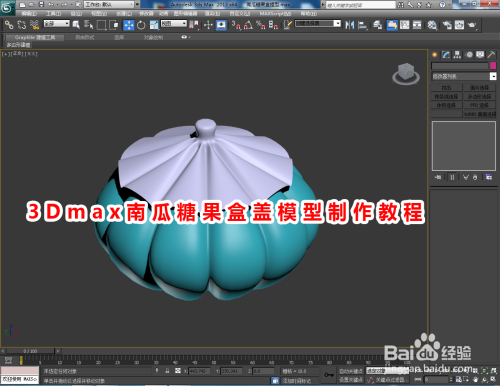Open Select by Name dialog icon
Image resolution: width=500 pixels, height=386 pixels.
[89, 25]
